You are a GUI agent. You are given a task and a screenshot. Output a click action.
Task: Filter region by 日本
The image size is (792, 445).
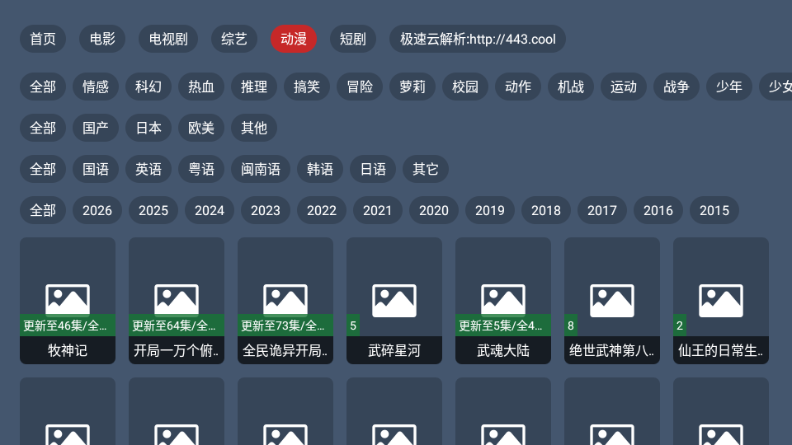(148, 128)
